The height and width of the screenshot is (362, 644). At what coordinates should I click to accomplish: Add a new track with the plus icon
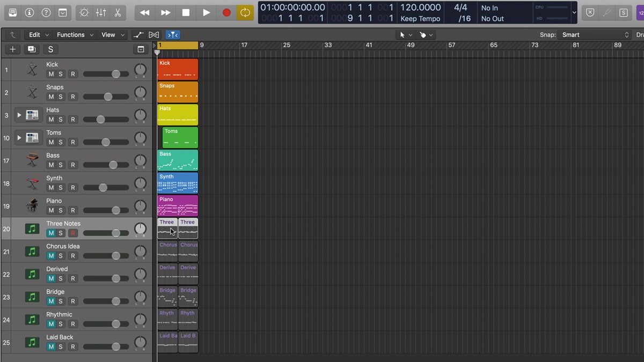(12, 49)
